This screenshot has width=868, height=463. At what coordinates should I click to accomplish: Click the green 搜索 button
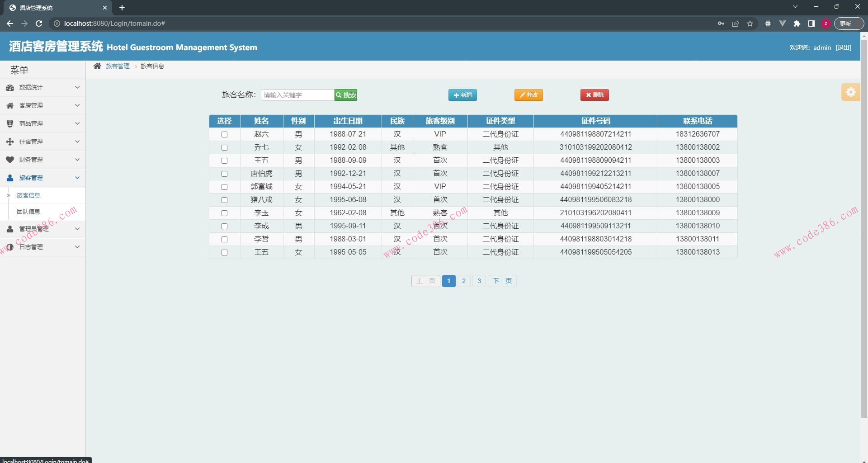[x=346, y=95]
